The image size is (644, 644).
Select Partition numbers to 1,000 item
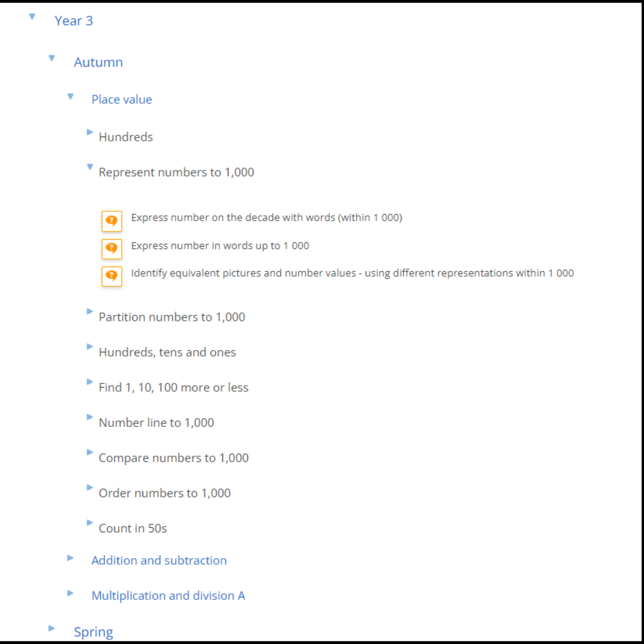point(172,317)
